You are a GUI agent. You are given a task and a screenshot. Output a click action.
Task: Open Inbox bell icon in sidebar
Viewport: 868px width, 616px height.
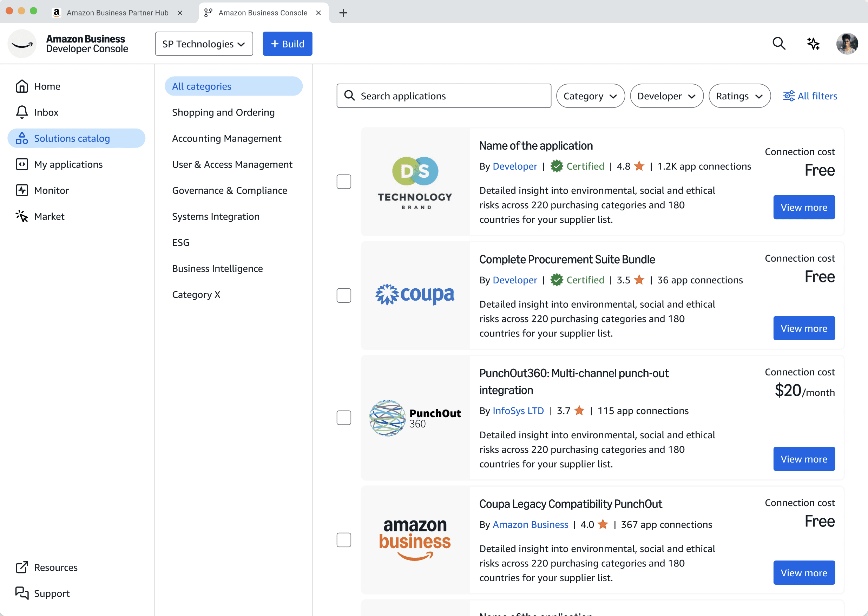pyautogui.click(x=22, y=112)
